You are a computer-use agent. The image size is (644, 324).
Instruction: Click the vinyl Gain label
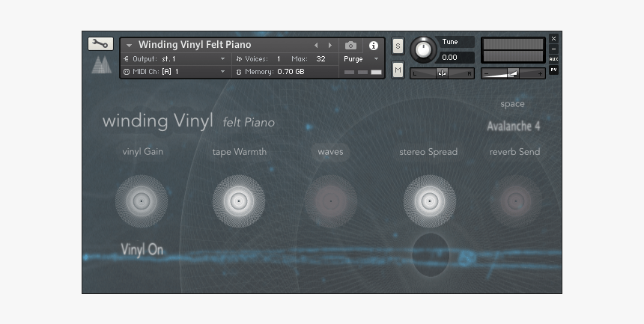click(x=142, y=152)
